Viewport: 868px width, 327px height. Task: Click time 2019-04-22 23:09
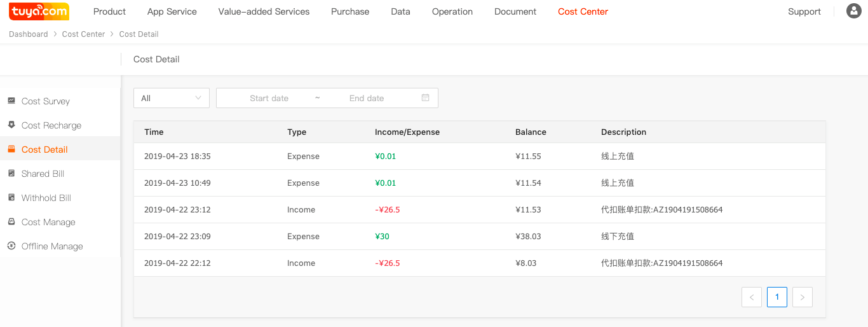177,237
